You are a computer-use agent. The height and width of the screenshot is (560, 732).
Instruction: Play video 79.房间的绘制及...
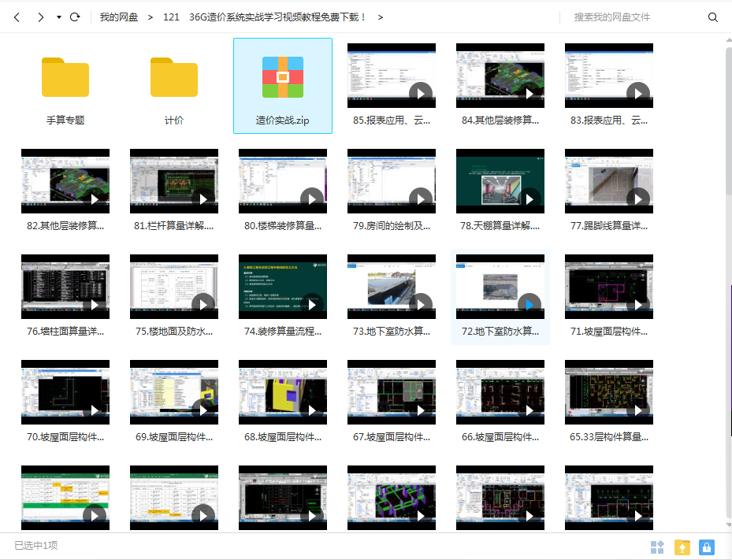(421, 199)
